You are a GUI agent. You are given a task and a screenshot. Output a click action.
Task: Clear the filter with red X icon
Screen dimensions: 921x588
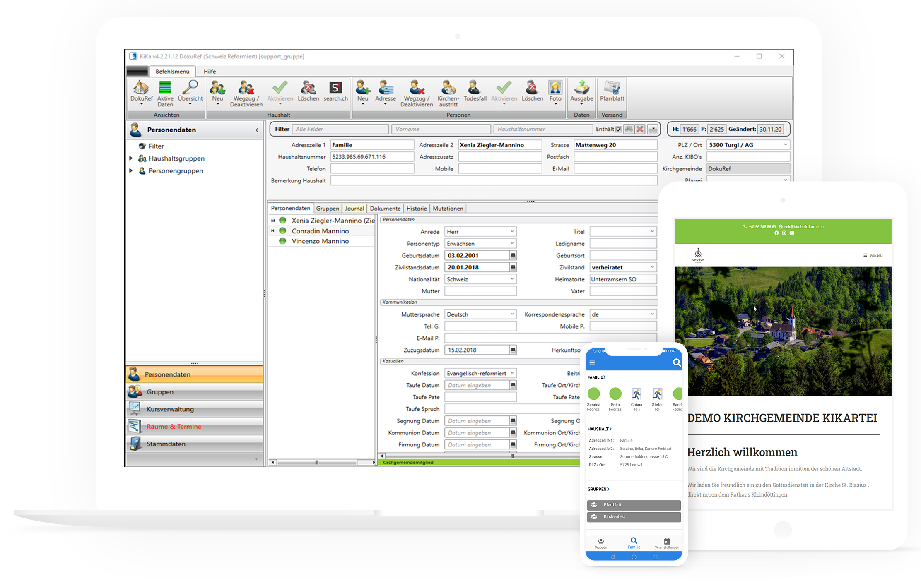[640, 129]
